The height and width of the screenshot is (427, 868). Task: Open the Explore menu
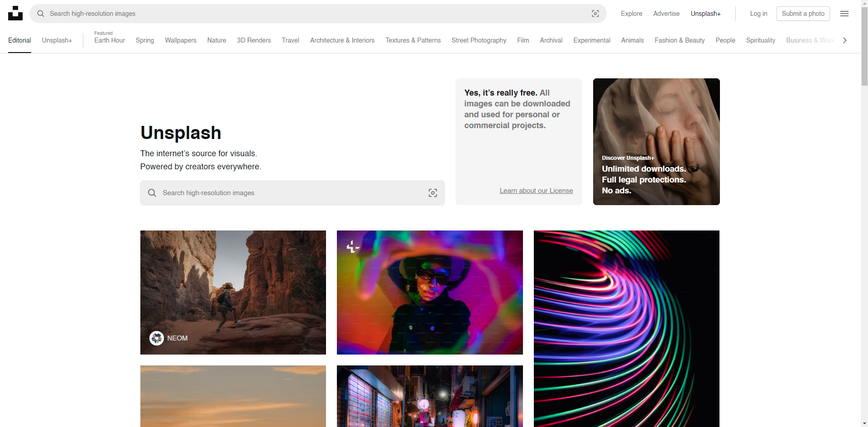pos(631,14)
